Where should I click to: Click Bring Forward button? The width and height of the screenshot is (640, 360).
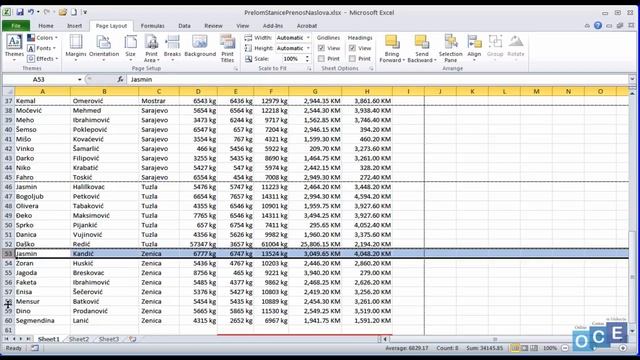pos(392,48)
